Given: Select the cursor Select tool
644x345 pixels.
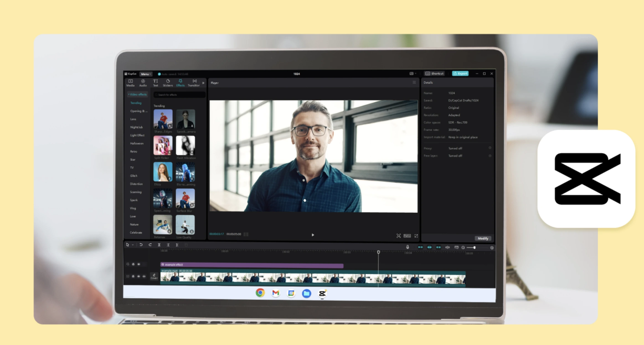Looking at the screenshot, I should (x=127, y=245).
